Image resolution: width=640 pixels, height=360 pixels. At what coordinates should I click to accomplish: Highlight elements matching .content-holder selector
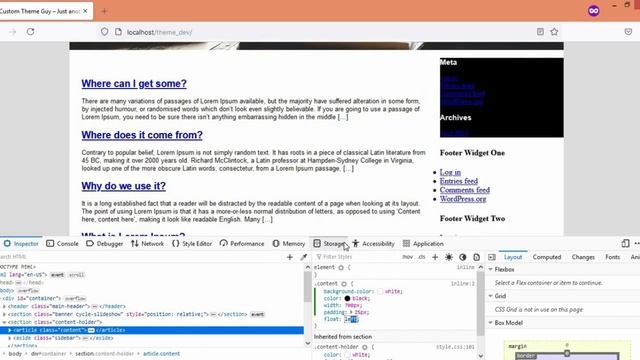tap(364, 347)
